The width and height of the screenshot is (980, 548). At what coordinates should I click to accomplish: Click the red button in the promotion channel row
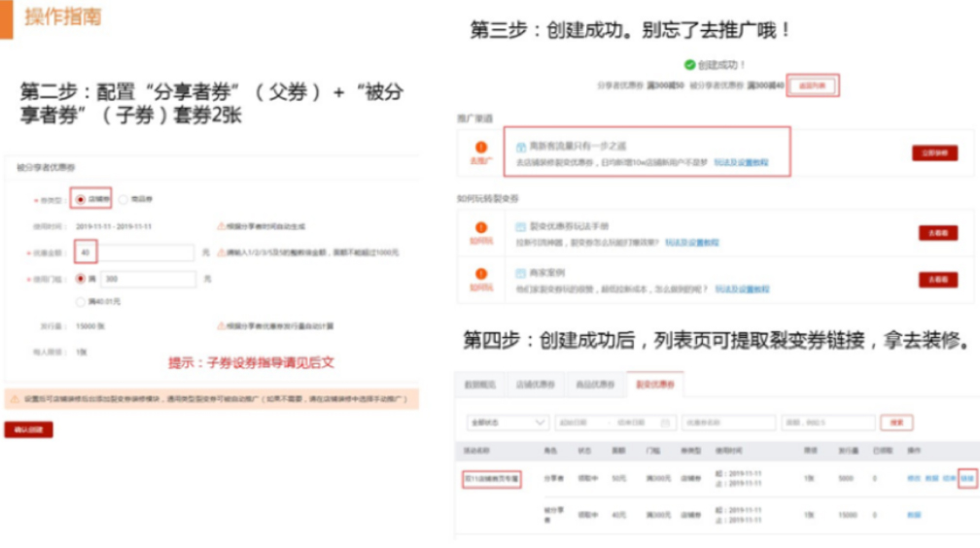[x=934, y=154]
